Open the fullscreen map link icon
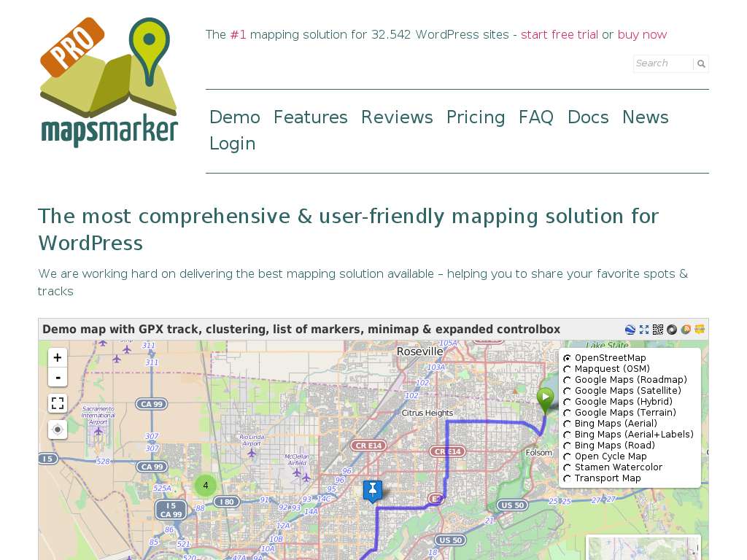 [x=644, y=330]
